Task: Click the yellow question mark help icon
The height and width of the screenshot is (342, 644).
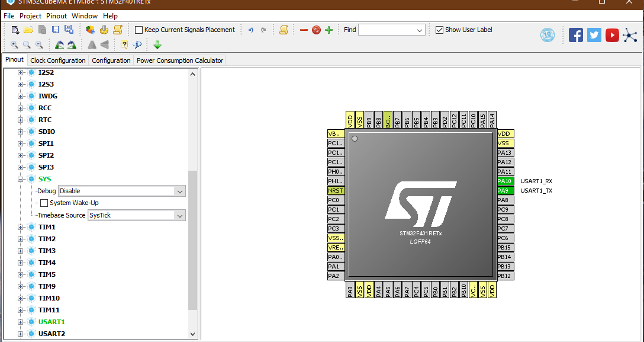Action: click(124, 45)
